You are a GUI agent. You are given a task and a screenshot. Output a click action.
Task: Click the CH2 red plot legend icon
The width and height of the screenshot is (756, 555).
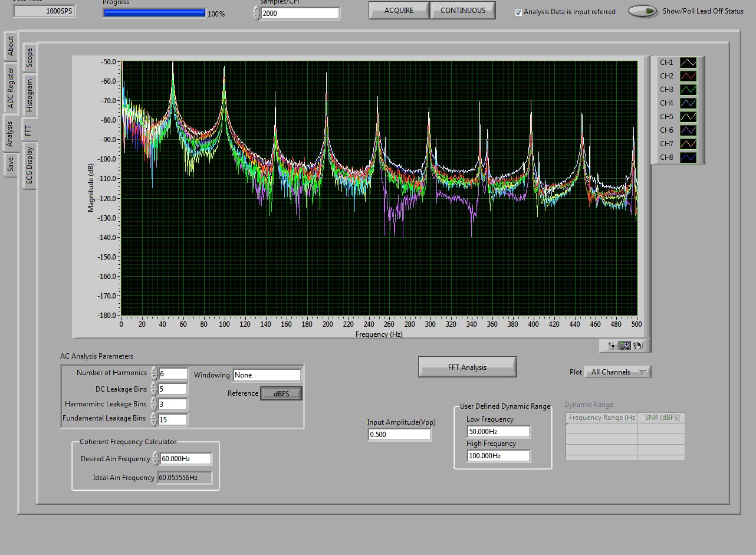click(688, 76)
